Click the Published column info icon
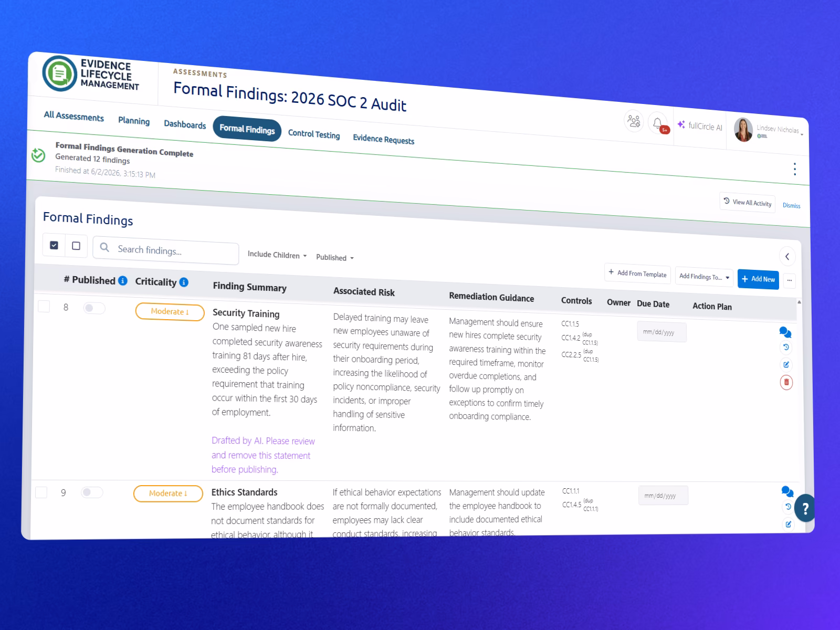The width and height of the screenshot is (840, 630). tap(123, 280)
